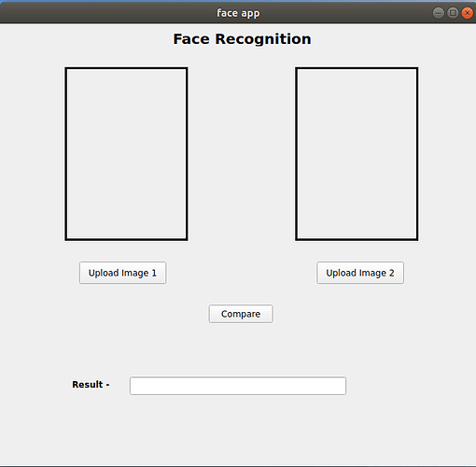
Task: Run the Compare button
Action: pyautogui.click(x=241, y=314)
